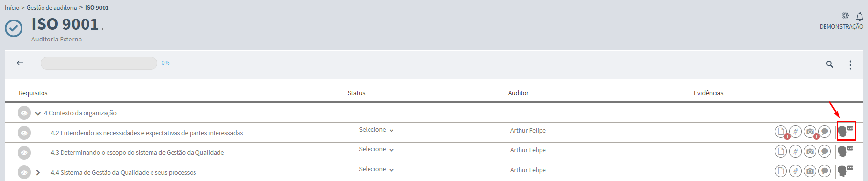Expand 4.4 Sistema de Gestão da Qualidade
The image size is (868, 181).
coord(38,173)
